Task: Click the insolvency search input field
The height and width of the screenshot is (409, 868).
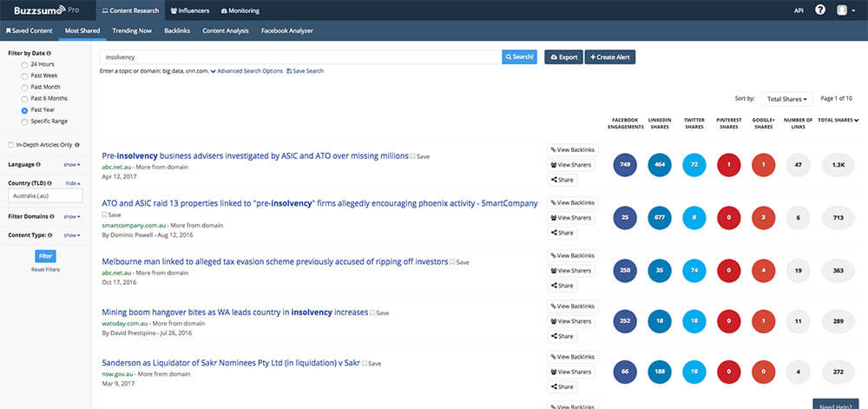Action: (x=300, y=57)
